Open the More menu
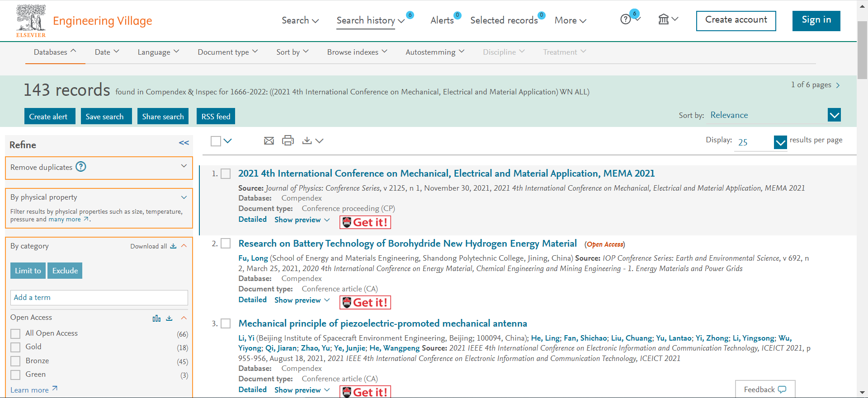Screen dimensions: 868x398 coord(571,21)
